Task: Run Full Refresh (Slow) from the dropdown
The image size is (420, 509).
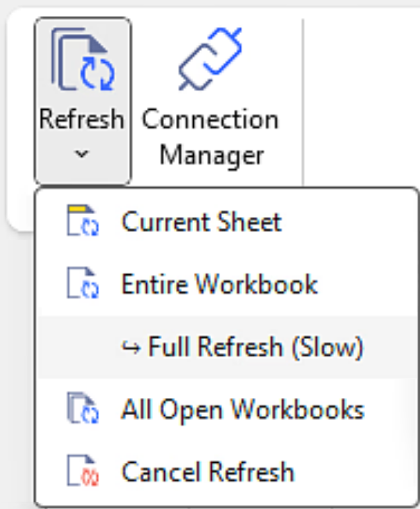Action: (242, 347)
